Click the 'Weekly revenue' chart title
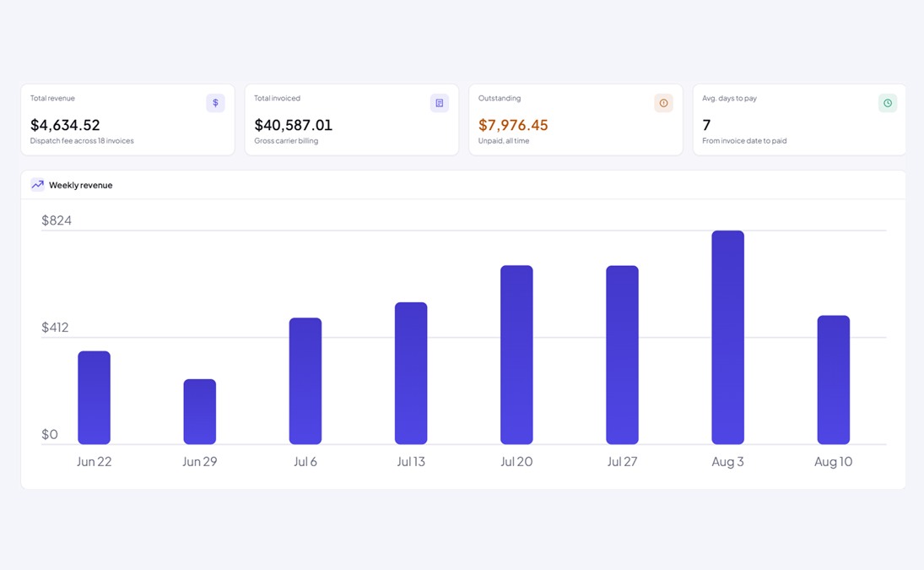 point(81,185)
